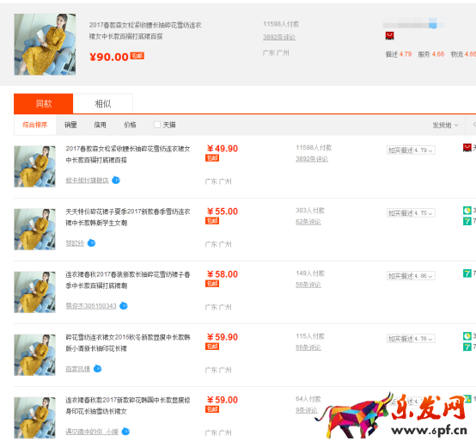The height and width of the screenshot is (448, 476).
Task: Click blue Wangwang chat icon on ¥55.00 listing
Action: (x=91, y=243)
